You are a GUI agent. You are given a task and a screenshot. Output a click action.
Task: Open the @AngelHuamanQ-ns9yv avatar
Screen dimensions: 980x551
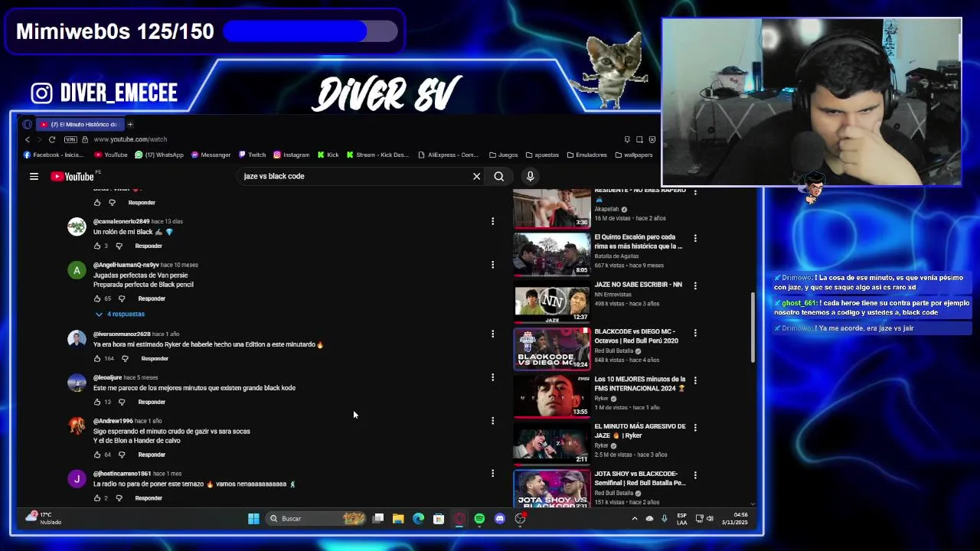[77, 270]
